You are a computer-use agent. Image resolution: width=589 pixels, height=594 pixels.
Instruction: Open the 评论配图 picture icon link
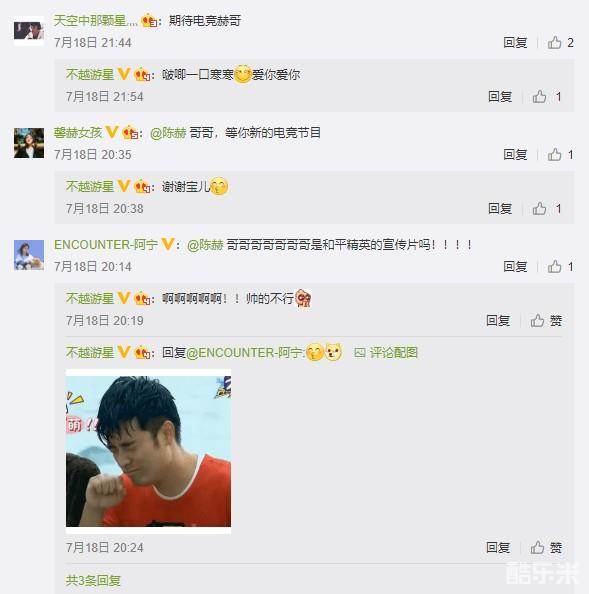pos(386,353)
